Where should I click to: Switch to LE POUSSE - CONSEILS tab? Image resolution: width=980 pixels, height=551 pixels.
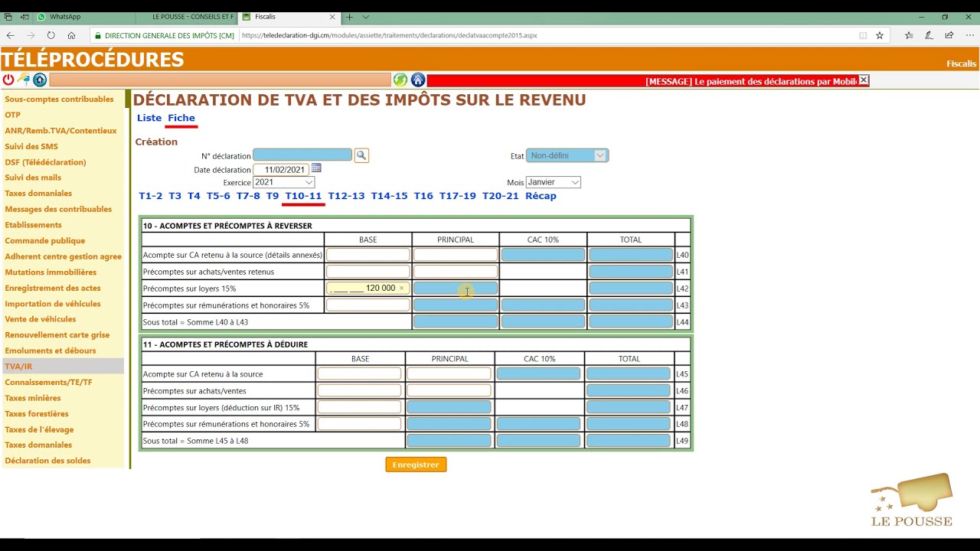click(187, 17)
